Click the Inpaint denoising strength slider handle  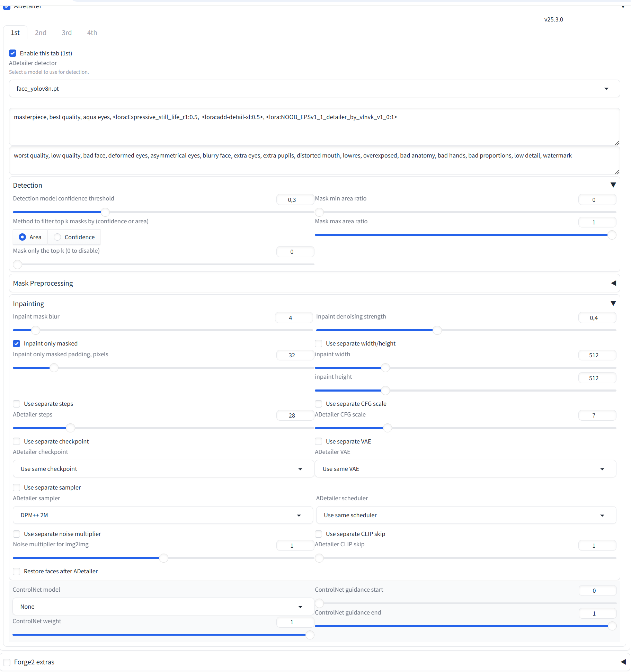coord(437,330)
